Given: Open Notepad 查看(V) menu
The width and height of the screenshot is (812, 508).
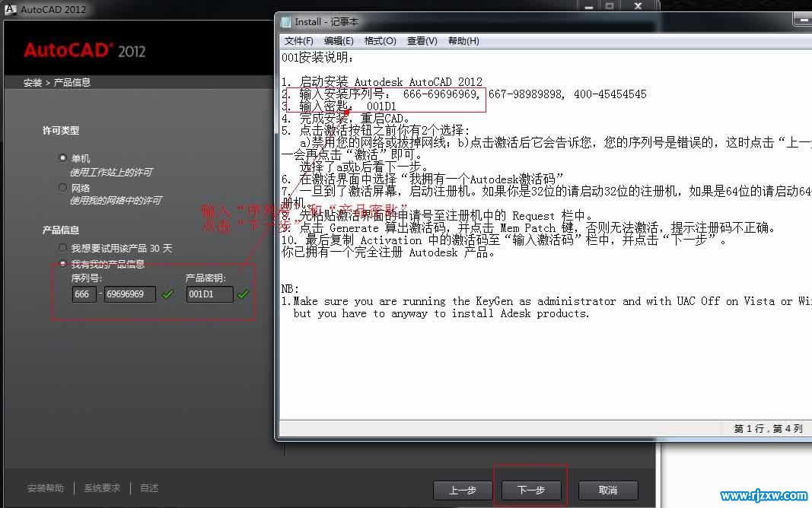Looking at the screenshot, I should click(x=422, y=41).
